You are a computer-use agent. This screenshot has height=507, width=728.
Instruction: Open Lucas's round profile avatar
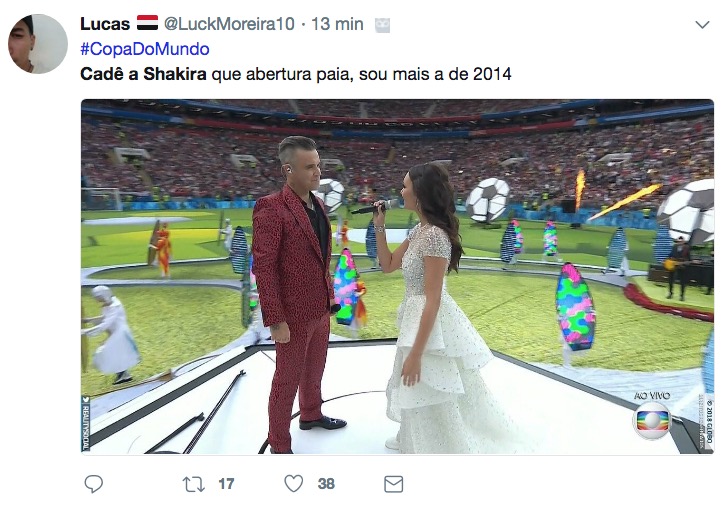pyautogui.click(x=38, y=44)
